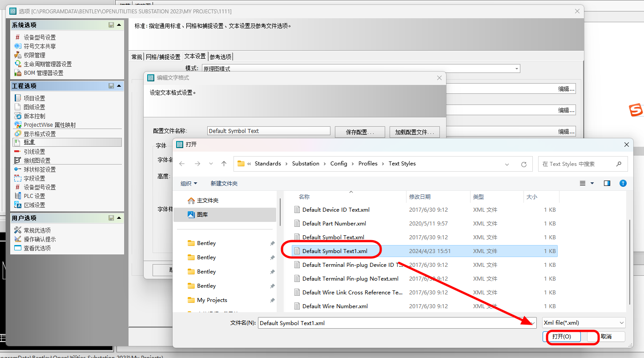644x358 pixels.
Task: Open 符号文本共享 in the system options list
Action: click(x=40, y=46)
